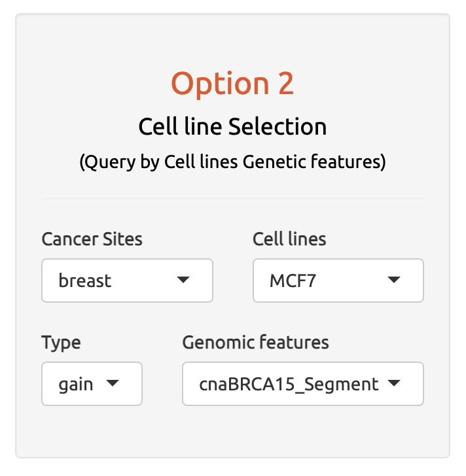The height and width of the screenshot is (476, 466).
Task: Click the Type field label
Action: (61, 343)
